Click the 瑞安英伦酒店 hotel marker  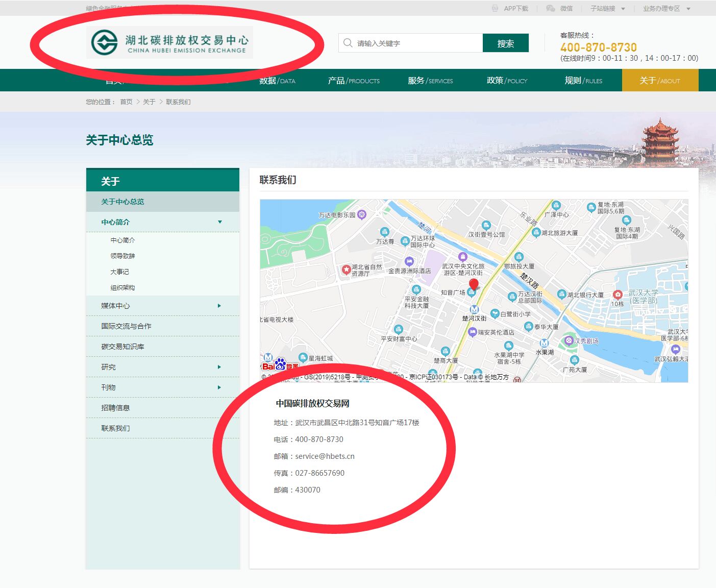pos(473,332)
